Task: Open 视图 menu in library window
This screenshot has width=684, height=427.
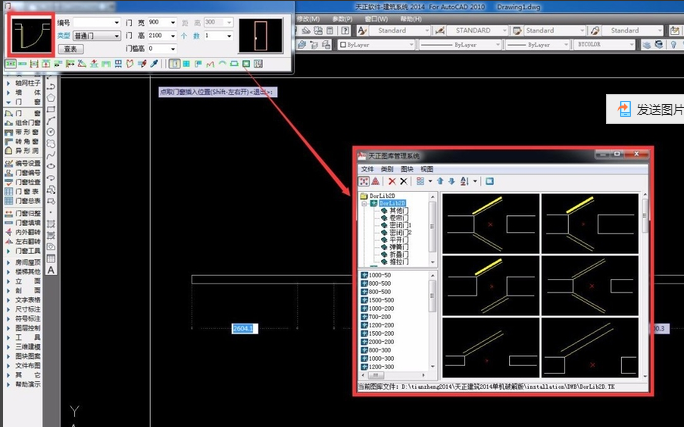Action: pyautogui.click(x=427, y=169)
